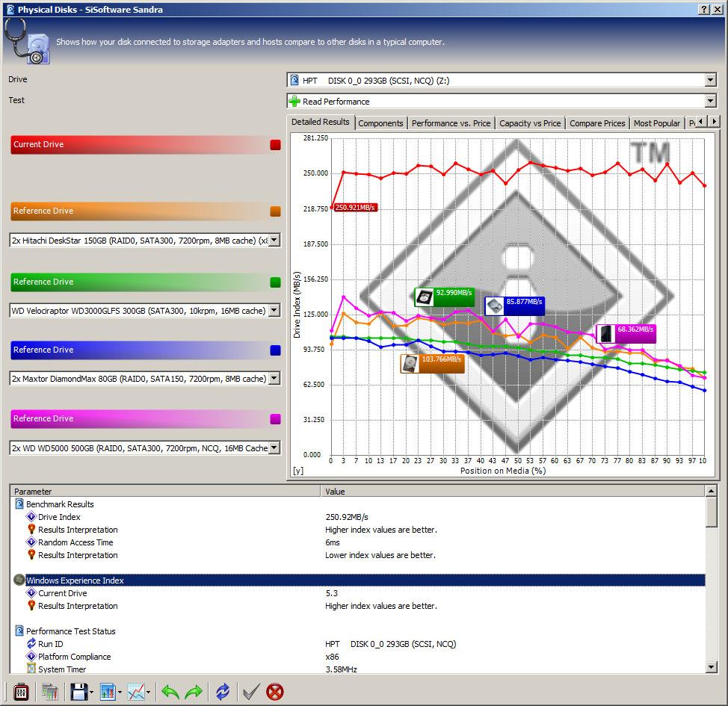This screenshot has height=706, width=728.
Task: Click the Parameter column header
Action: coord(165,491)
